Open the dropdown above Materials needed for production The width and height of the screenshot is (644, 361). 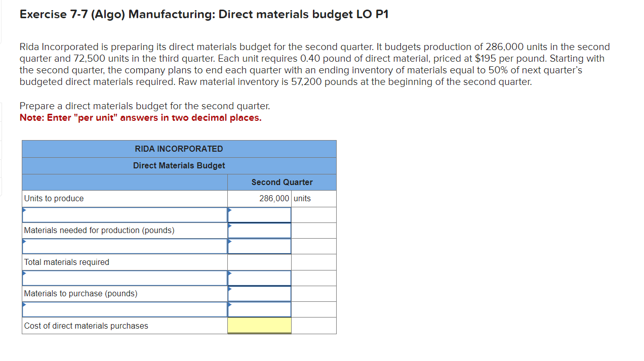click(124, 214)
